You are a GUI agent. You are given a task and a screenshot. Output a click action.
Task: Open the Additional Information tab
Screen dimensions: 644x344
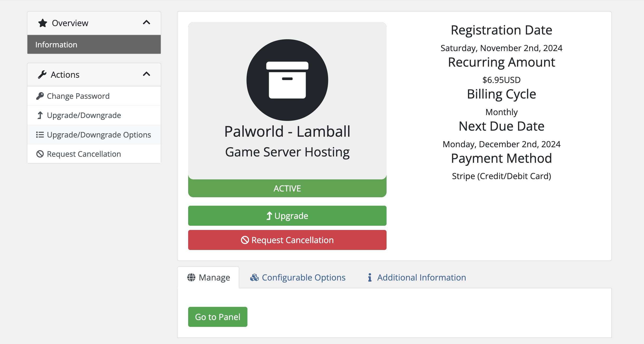point(421,277)
